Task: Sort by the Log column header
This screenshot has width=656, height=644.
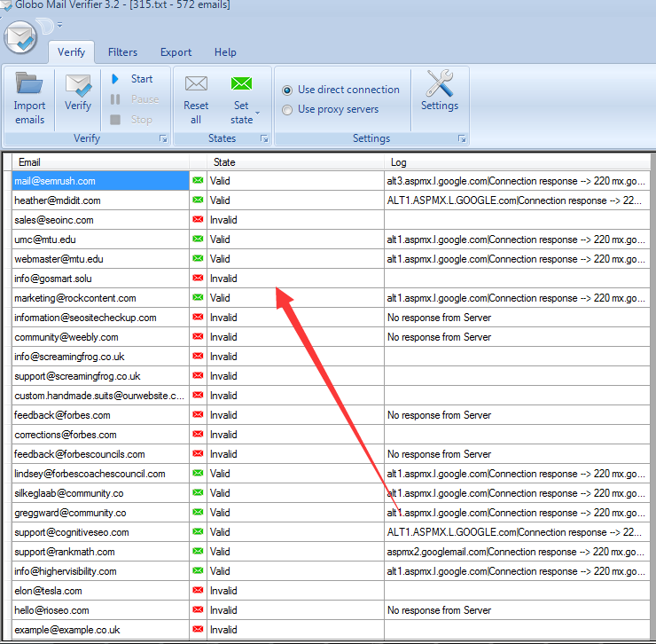Action: point(517,162)
